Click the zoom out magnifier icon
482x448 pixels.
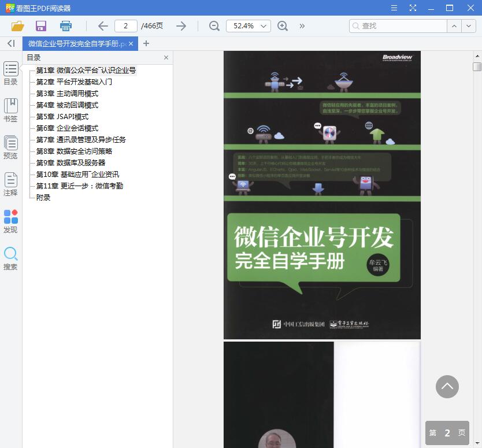pos(214,26)
